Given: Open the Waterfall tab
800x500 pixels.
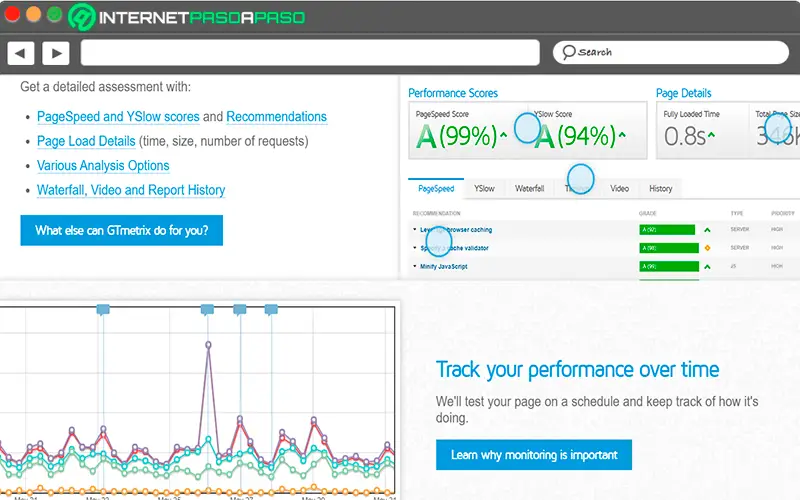Looking at the screenshot, I should 530,189.
